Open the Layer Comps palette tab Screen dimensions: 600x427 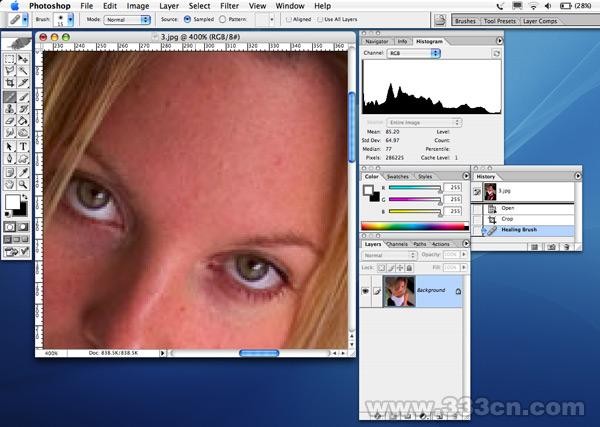click(x=541, y=19)
